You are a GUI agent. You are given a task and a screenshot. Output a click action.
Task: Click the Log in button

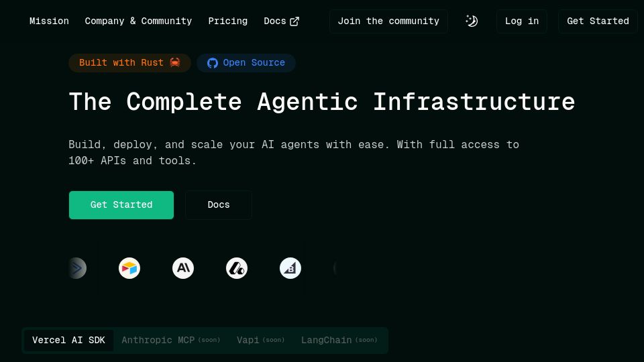coord(522,21)
